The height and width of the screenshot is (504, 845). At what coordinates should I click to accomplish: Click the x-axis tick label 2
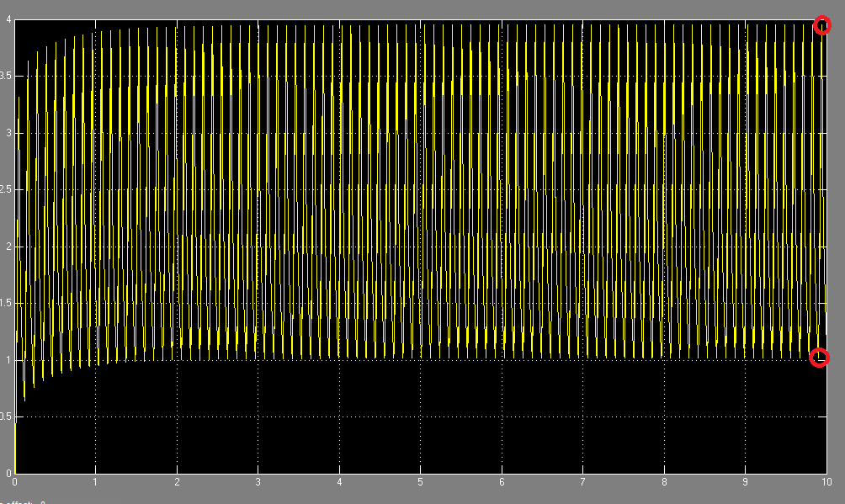[x=177, y=482]
